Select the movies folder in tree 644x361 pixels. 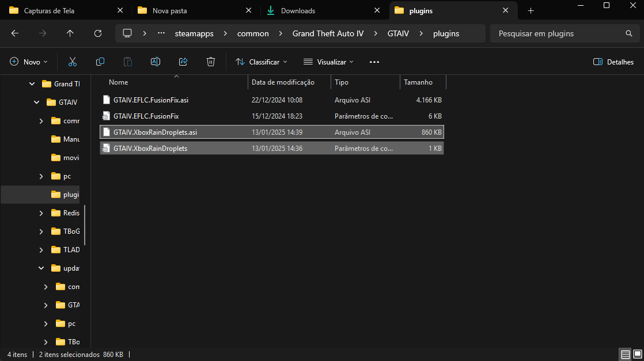tap(65, 158)
